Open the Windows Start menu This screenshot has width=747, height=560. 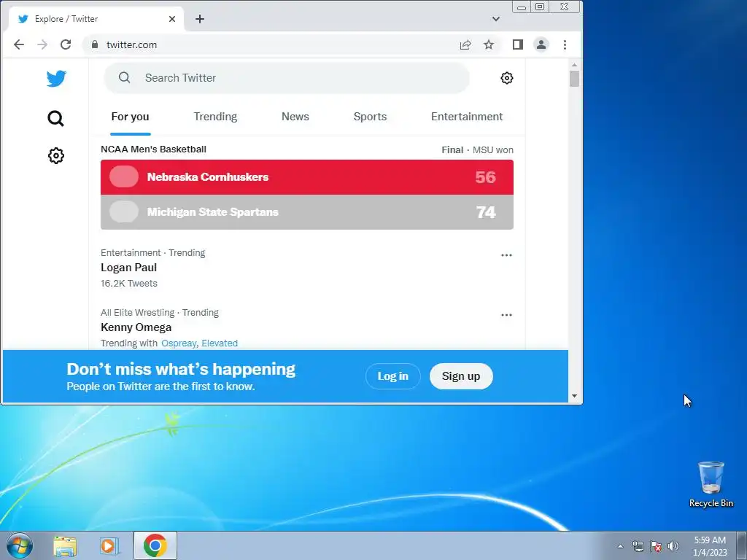(19, 545)
